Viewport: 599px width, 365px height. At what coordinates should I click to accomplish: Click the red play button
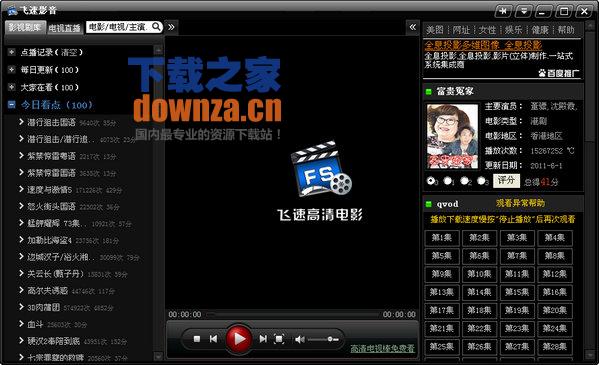238,339
